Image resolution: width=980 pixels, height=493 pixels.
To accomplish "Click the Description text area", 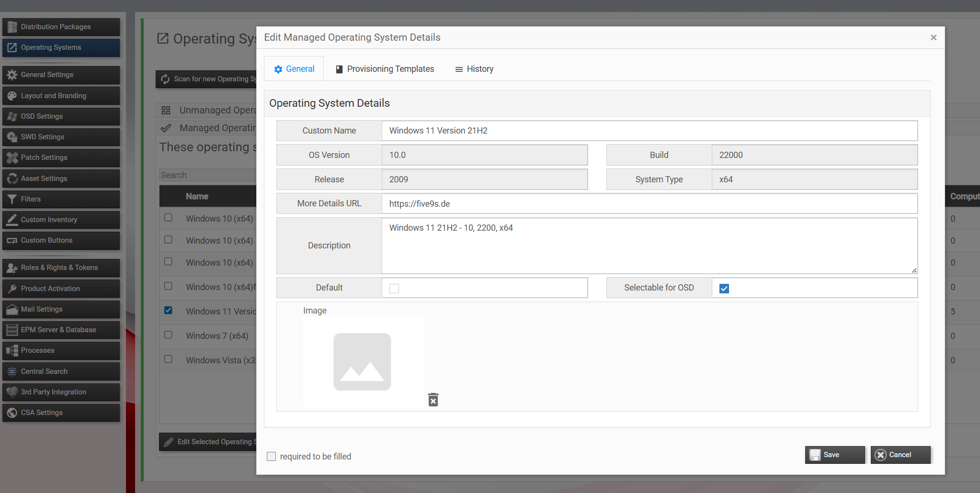I will (x=650, y=246).
